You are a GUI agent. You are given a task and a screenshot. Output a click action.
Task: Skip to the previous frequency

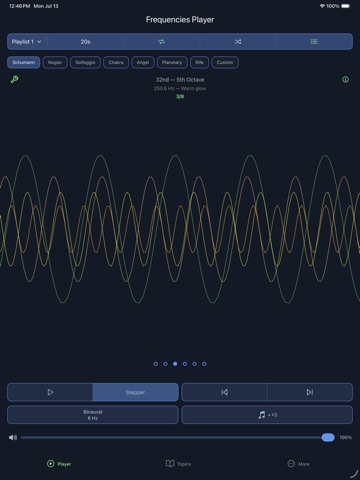tap(224, 392)
